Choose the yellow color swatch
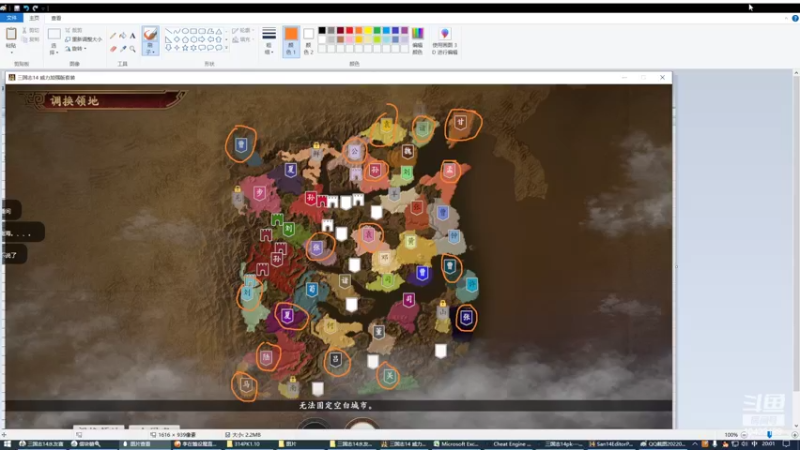The image size is (800, 450). [368, 31]
